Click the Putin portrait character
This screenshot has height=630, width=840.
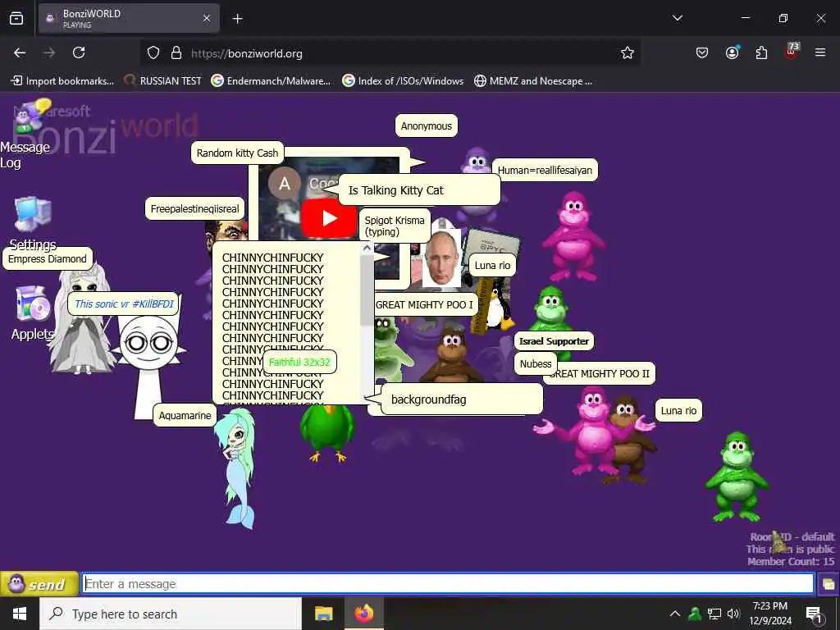[442, 258]
